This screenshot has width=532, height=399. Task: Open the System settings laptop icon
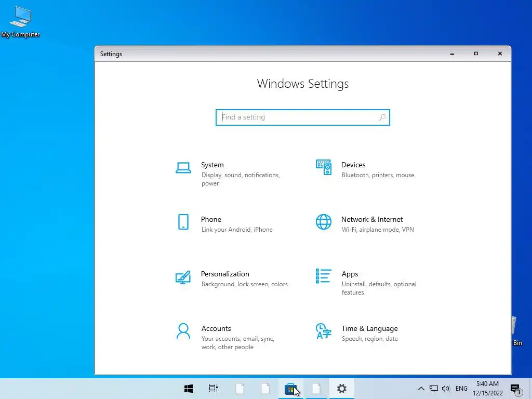coord(183,168)
